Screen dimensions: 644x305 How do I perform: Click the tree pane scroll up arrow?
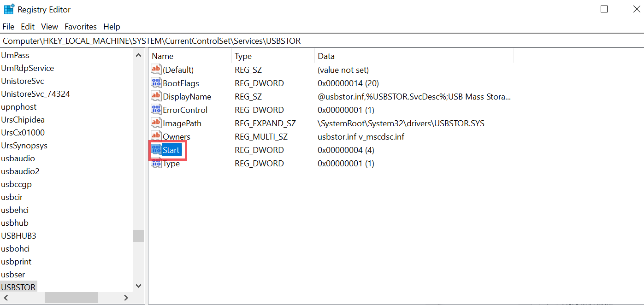(x=138, y=55)
